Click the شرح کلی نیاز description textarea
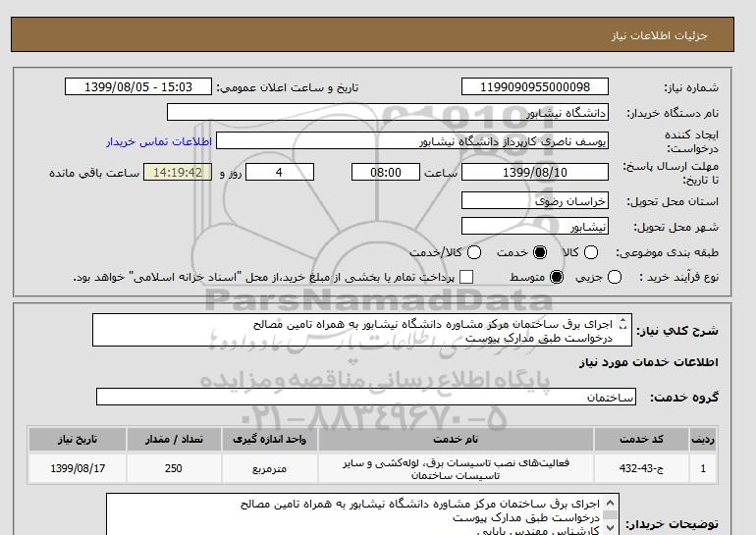 (362, 330)
